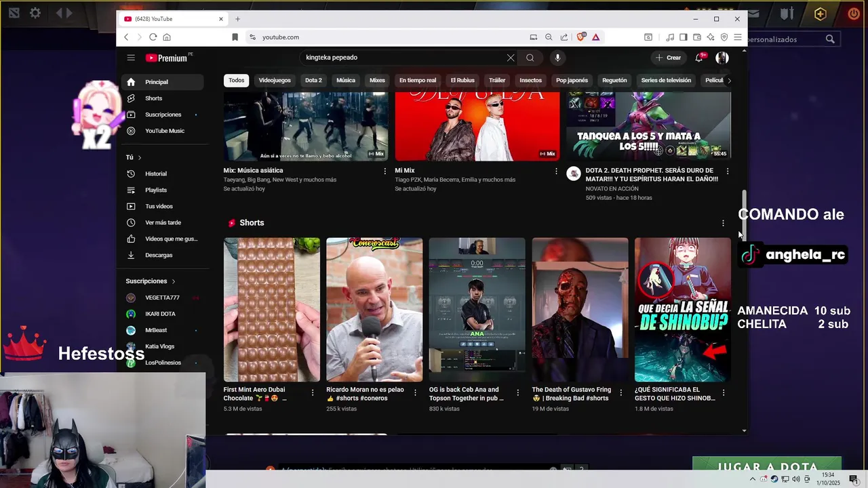Screen dimensions: 868x488
Task: Click the share icon in address bar
Action: (x=564, y=37)
